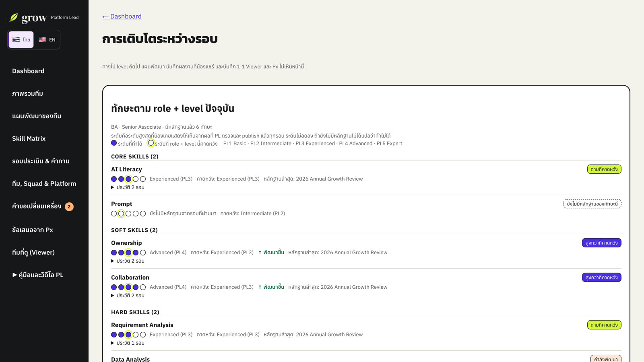Click the yellow-ringed expected level legend circle
This screenshot has width=644, height=362.
click(151, 143)
